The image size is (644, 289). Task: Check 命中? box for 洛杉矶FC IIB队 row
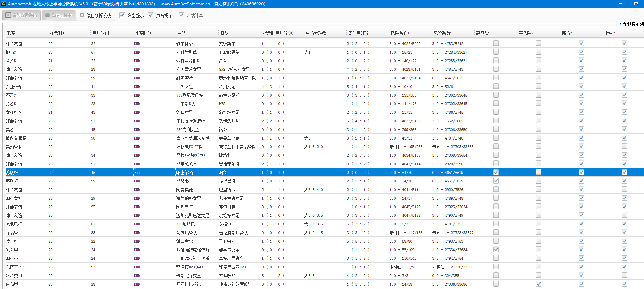pos(624,146)
